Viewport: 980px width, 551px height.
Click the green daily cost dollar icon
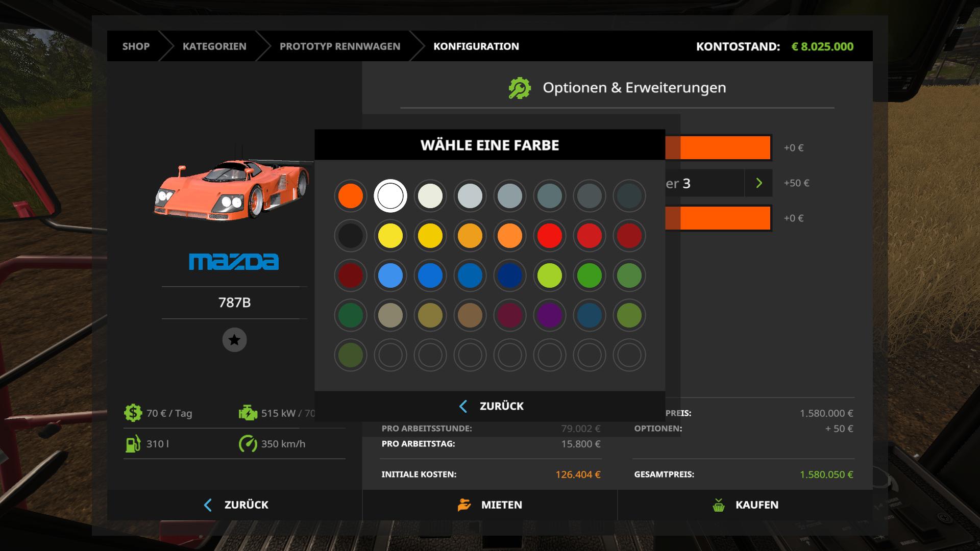point(133,413)
